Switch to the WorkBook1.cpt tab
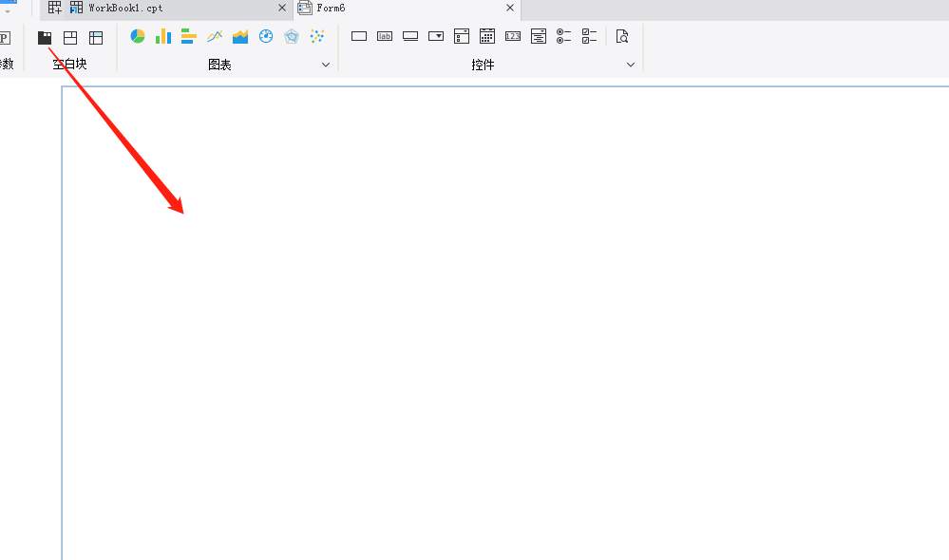This screenshot has height=560, width=949. click(x=125, y=9)
